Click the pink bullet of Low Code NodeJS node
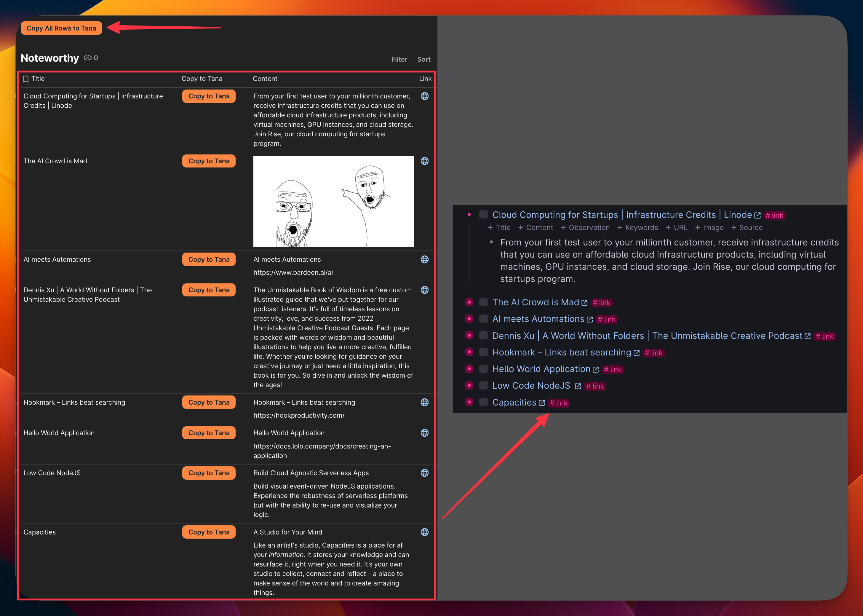Image resolution: width=863 pixels, height=616 pixels. click(469, 385)
